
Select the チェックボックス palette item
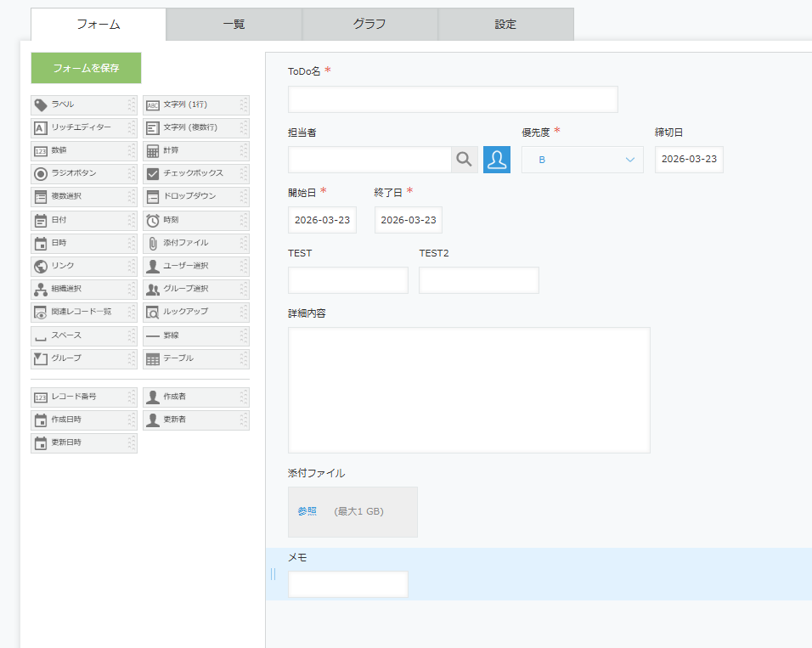[x=195, y=173]
